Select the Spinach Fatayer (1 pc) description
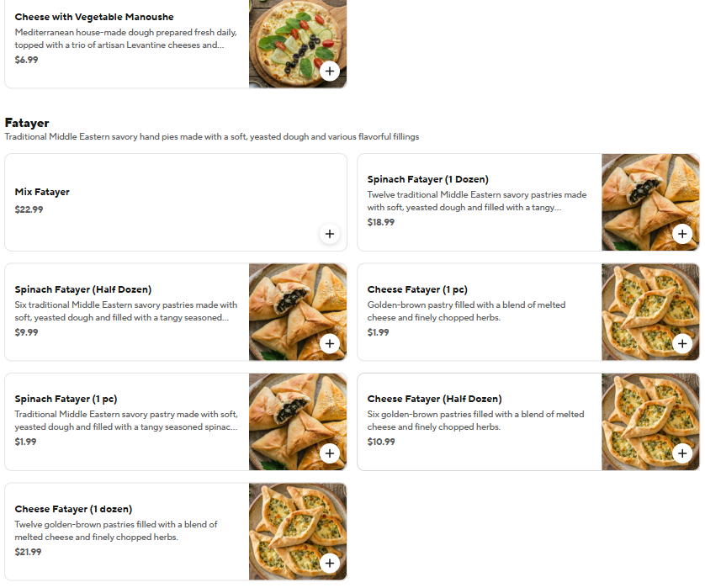Screen dimensions: 705x588 126,421
